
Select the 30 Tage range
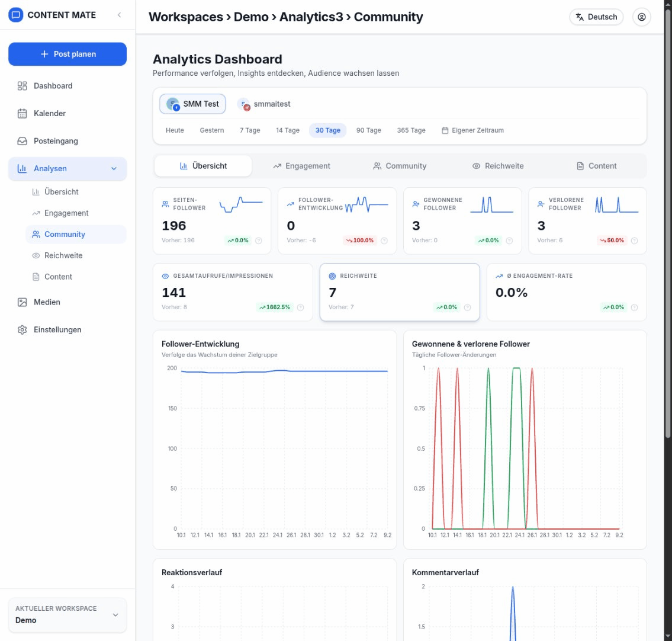328,130
